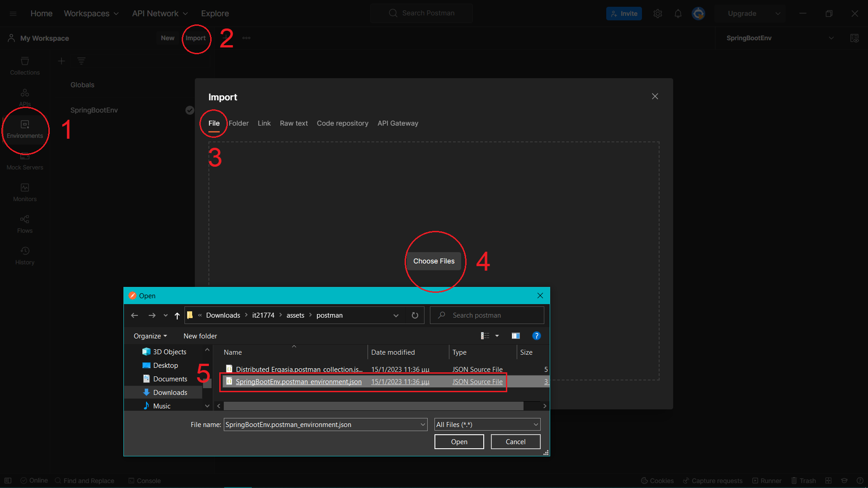Toggle the preview pane button
The height and width of the screenshot is (488, 868).
coord(516,336)
